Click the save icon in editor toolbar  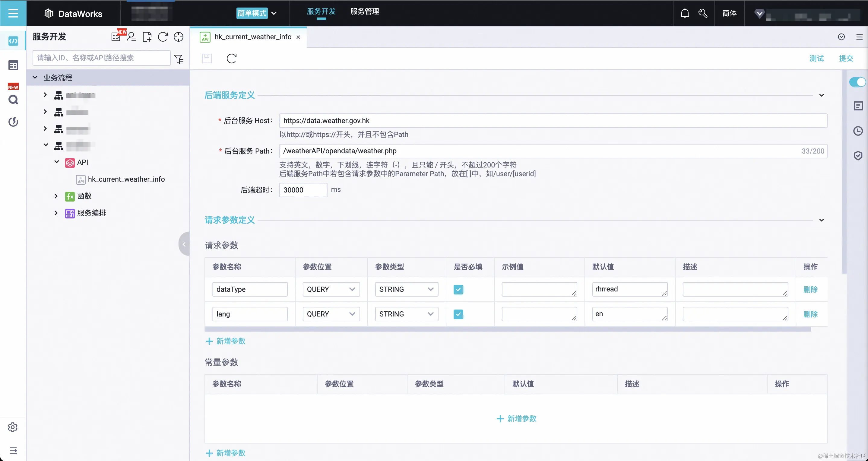click(x=207, y=58)
